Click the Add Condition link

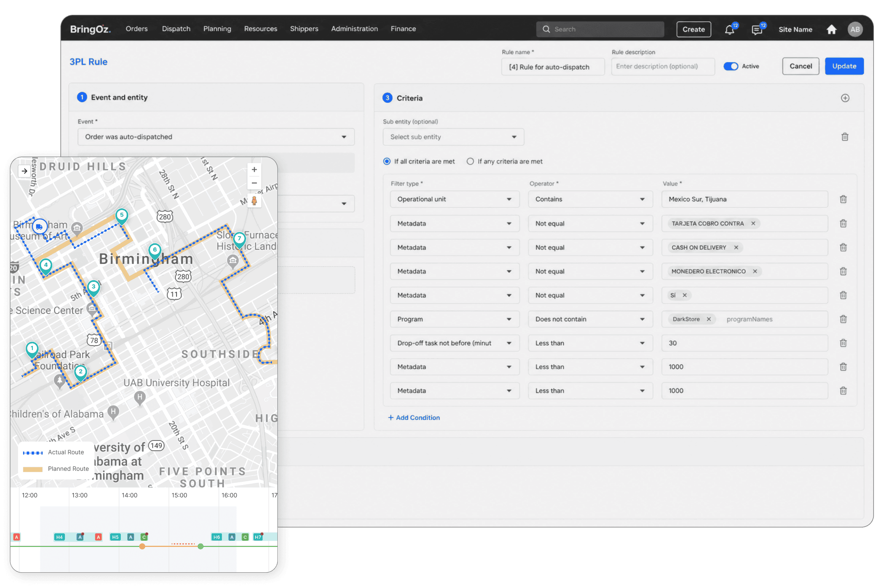pyautogui.click(x=414, y=417)
